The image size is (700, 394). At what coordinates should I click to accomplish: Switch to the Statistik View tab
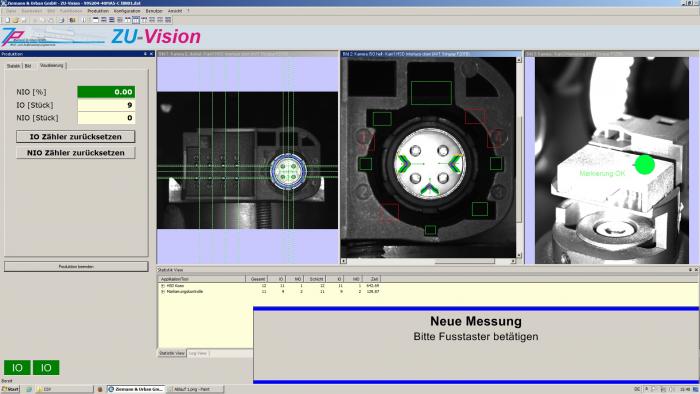pyautogui.click(x=172, y=353)
